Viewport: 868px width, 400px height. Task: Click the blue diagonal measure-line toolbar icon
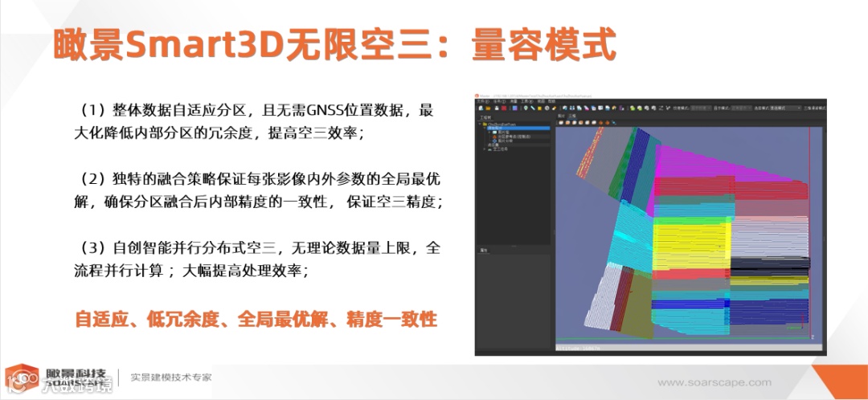533,108
